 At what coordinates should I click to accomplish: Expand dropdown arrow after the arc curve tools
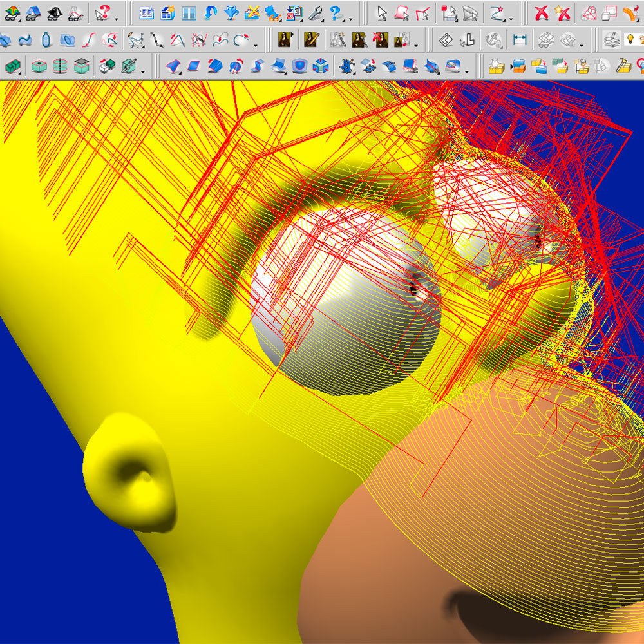256,45
